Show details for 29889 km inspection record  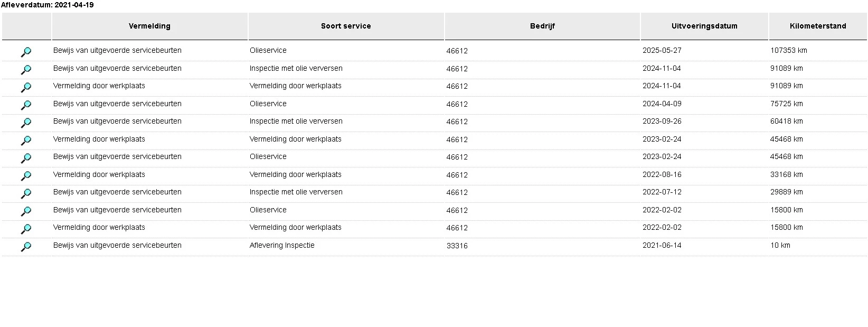(26, 193)
